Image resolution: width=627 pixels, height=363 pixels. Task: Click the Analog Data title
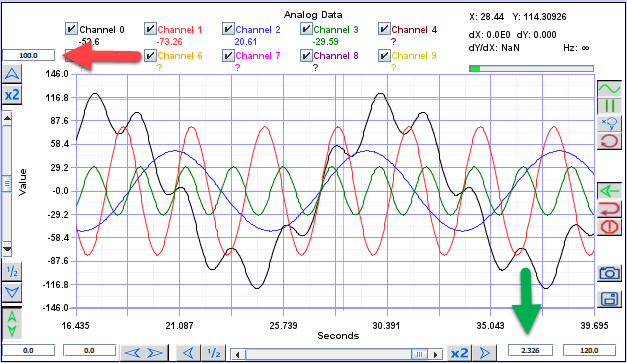pos(313,15)
